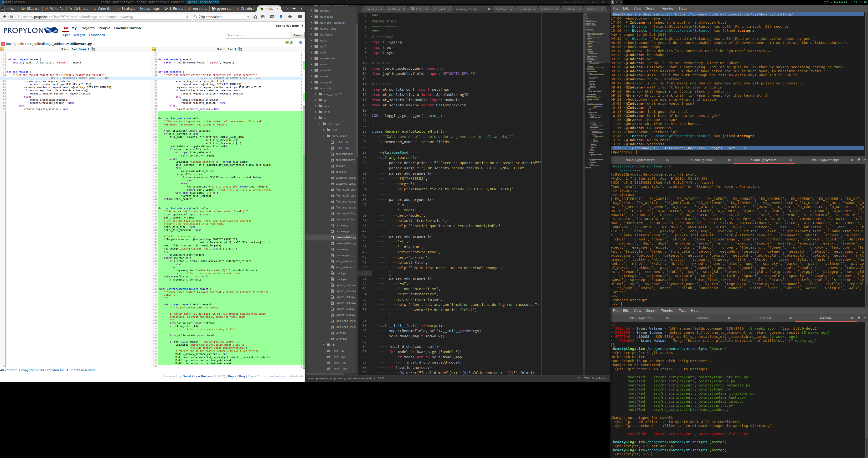Add file comment on left patch set

(x=2, y=49)
